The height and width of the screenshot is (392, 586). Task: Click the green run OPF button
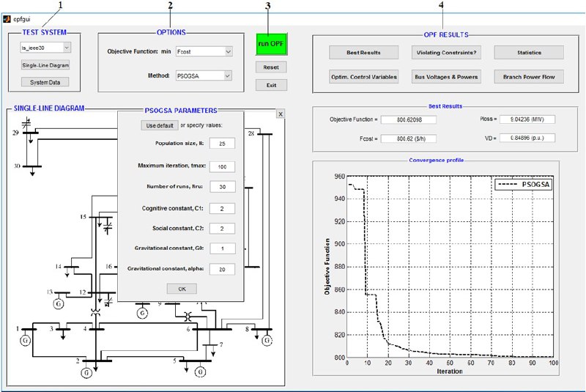pyautogui.click(x=271, y=44)
